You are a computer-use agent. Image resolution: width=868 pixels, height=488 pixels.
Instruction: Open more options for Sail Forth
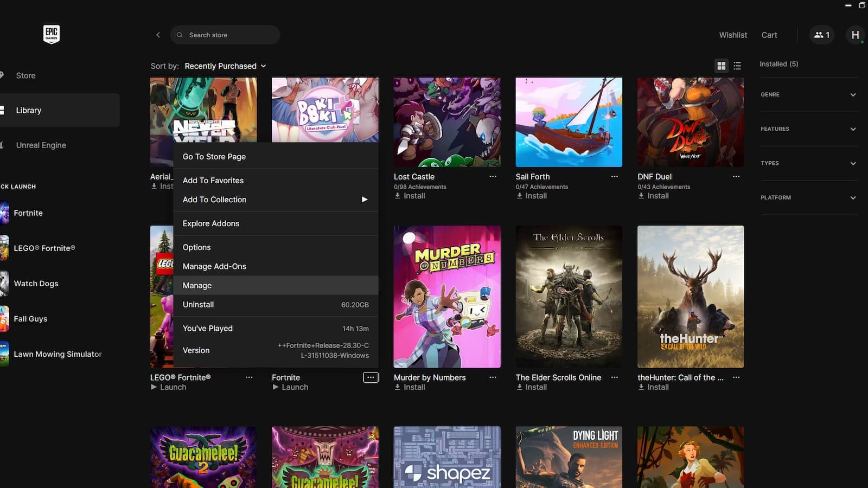614,177
